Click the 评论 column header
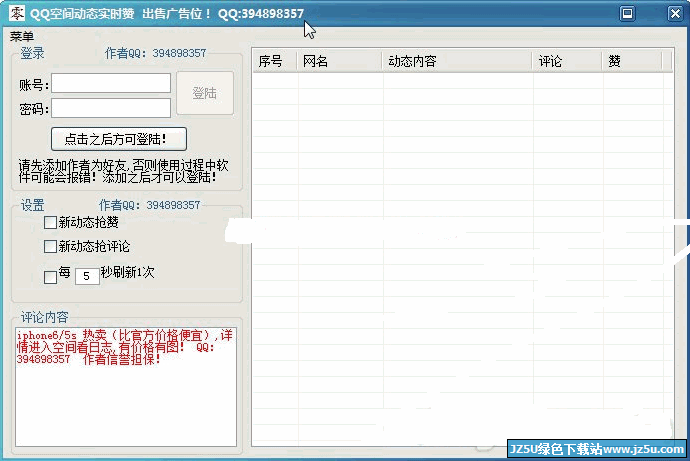 (x=567, y=61)
